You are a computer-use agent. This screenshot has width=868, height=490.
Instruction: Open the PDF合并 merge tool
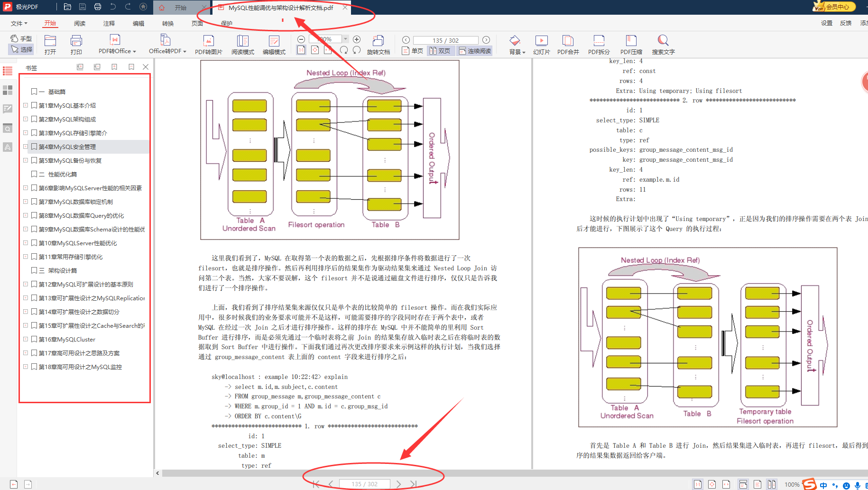click(568, 45)
